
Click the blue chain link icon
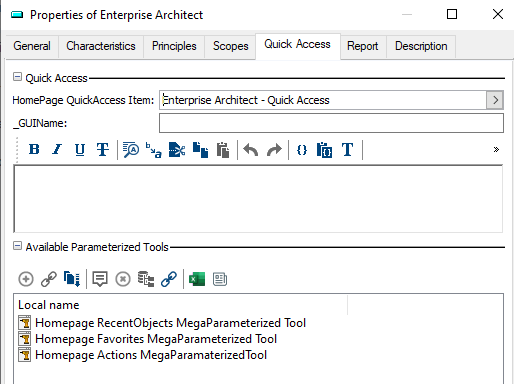pos(169,279)
